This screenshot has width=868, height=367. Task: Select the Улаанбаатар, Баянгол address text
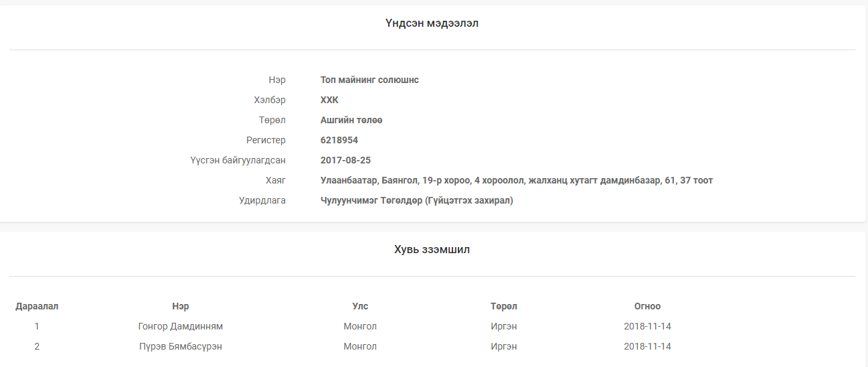(516, 180)
